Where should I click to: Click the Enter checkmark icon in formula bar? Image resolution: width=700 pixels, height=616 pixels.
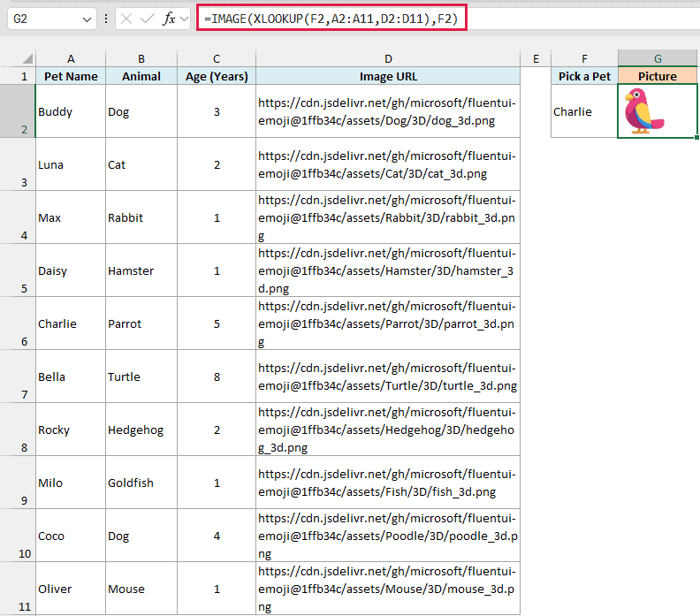coord(147,19)
